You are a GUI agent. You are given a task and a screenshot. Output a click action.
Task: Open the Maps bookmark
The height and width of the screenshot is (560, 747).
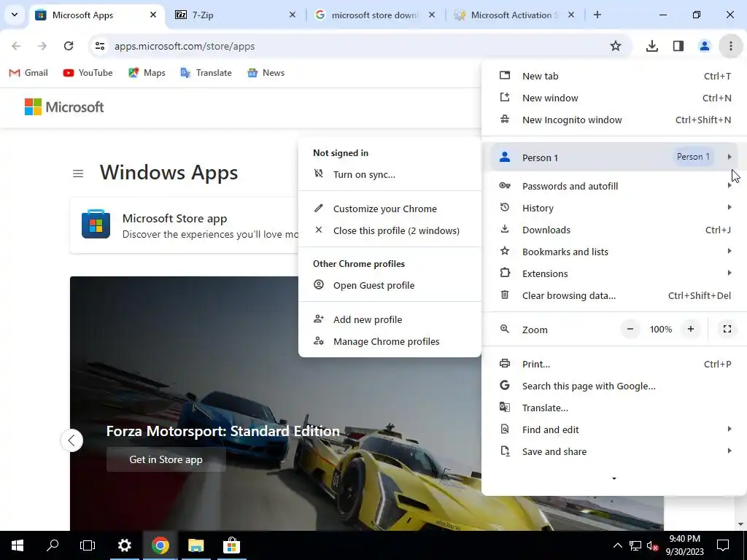click(147, 73)
